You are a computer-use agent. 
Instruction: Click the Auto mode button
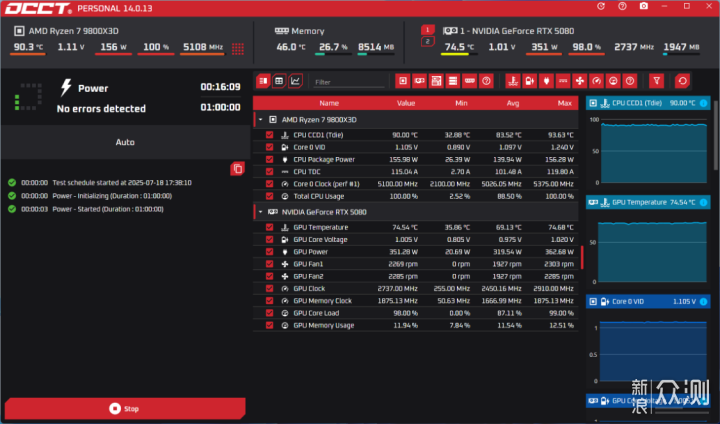(125, 142)
